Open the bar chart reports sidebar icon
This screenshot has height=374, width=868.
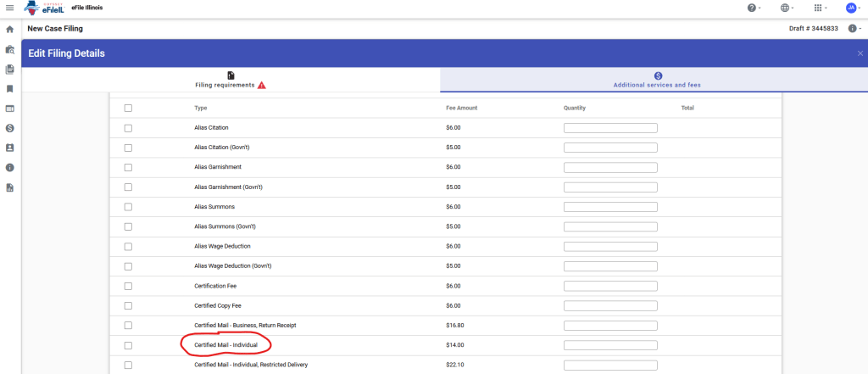pos(10,187)
